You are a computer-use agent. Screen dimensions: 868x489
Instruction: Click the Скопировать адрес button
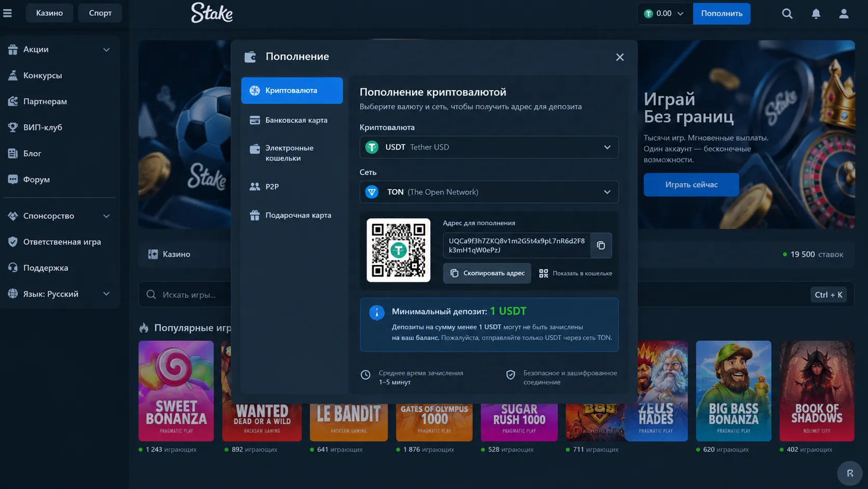[487, 273]
